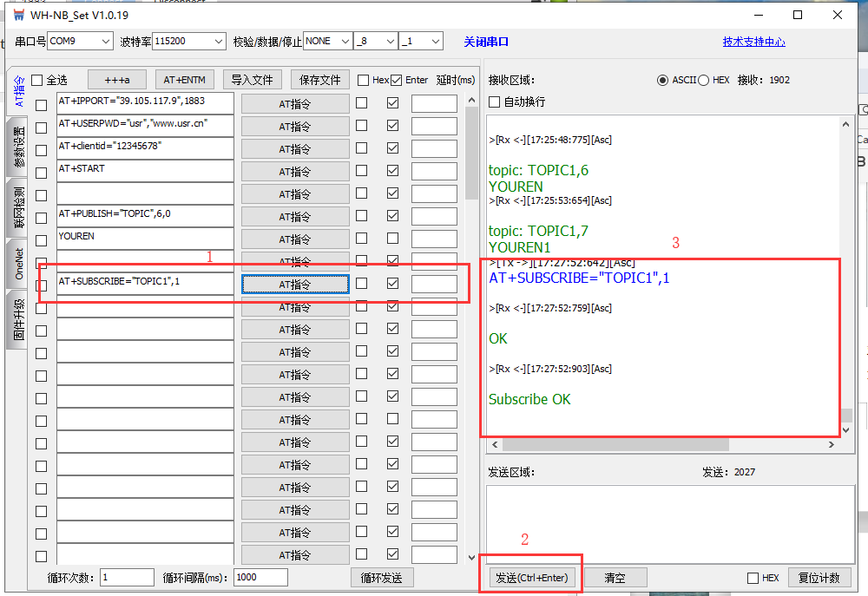Select the HEX receive display radio button
The image size is (868, 596).
(x=703, y=80)
